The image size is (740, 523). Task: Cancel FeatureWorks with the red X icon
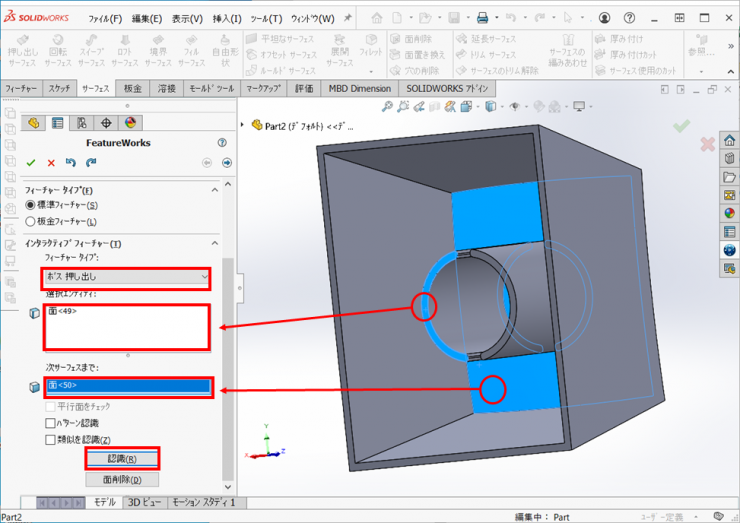51,162
